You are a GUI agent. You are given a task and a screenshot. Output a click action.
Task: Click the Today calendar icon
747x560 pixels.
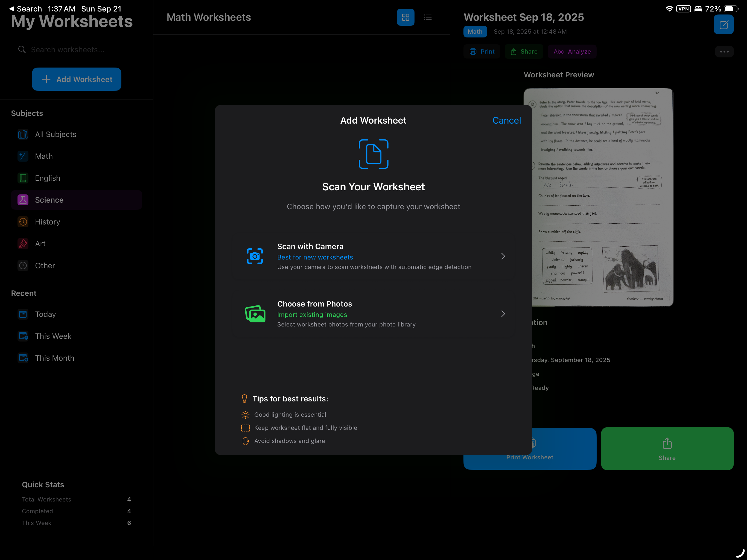(x=23, y=314)
